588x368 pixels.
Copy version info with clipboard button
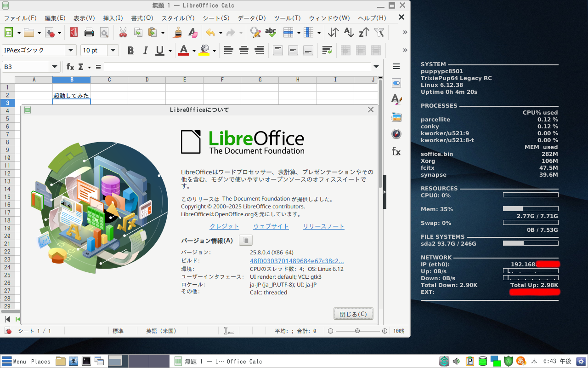point(246,240)
